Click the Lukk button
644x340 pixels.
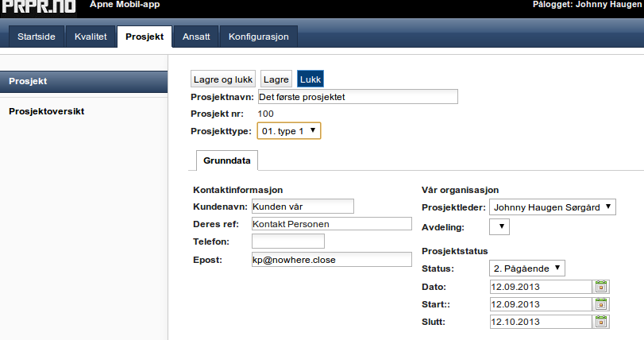click(310, 79)
